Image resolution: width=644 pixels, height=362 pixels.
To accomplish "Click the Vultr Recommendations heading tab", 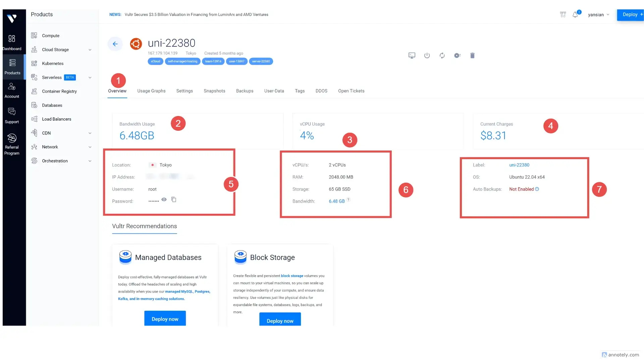I will click(x=144, y=226).
